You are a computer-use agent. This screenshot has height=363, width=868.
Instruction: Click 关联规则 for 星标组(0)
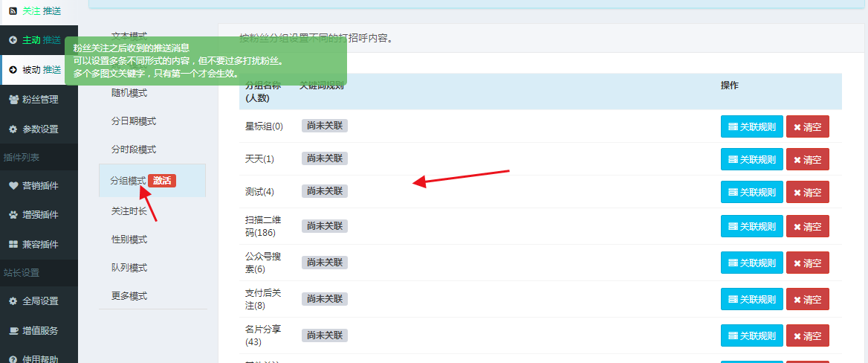752,126
